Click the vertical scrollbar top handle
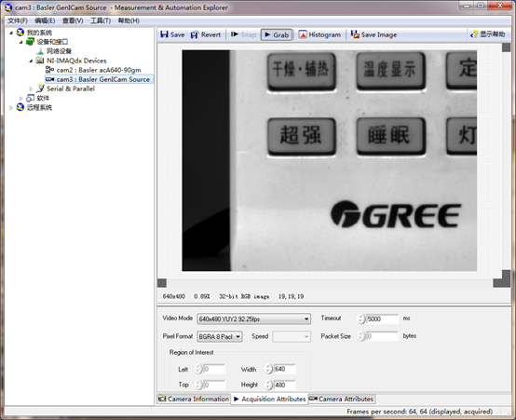The height and width of the screenshot is (420, 516). tap(506, 47)
